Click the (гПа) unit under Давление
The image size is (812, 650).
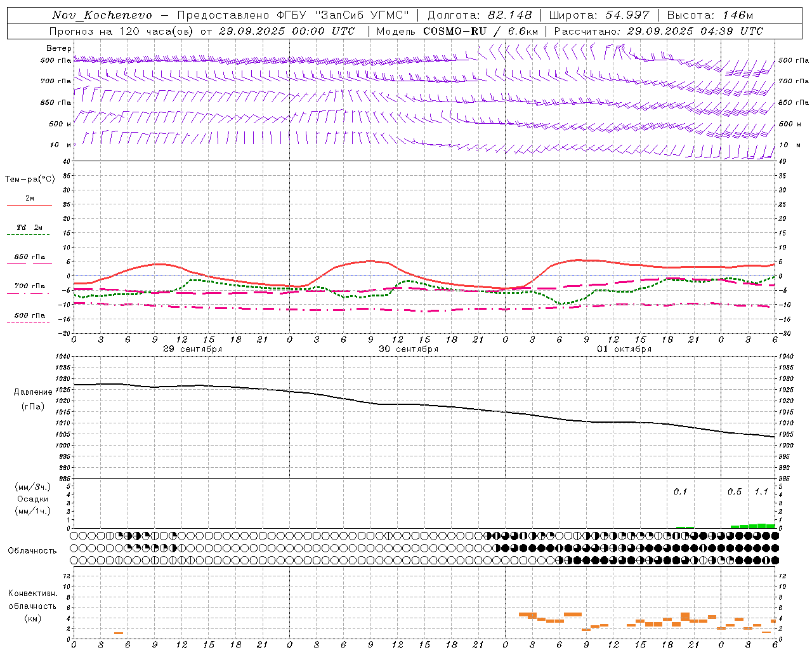(x=33, y=407)
